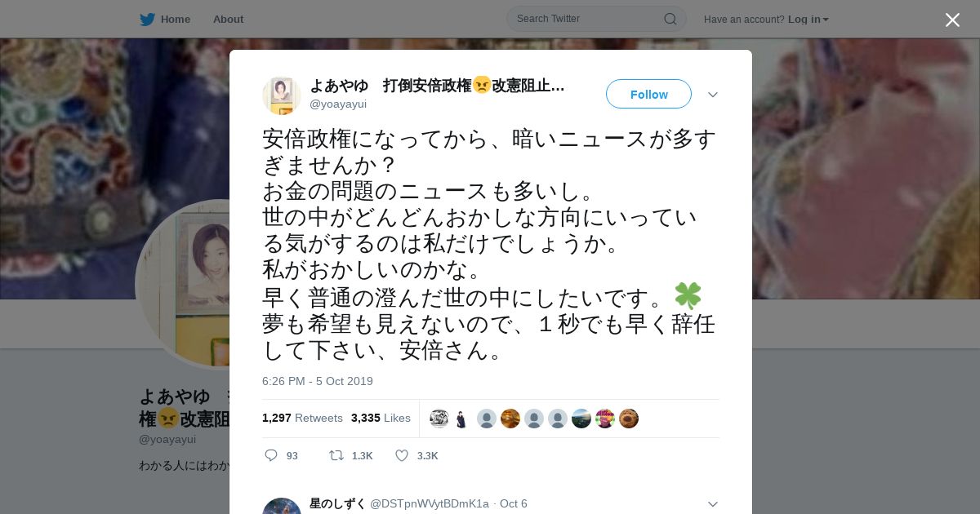The height and width of the screenshot is (514, 980).
Task: Open the 1,297 Retweets list
Action: (302, 418)
